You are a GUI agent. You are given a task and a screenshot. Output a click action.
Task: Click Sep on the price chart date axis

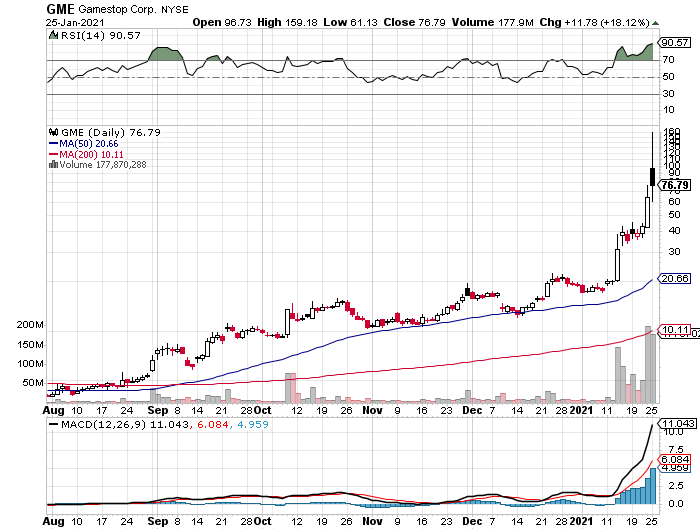158,410
